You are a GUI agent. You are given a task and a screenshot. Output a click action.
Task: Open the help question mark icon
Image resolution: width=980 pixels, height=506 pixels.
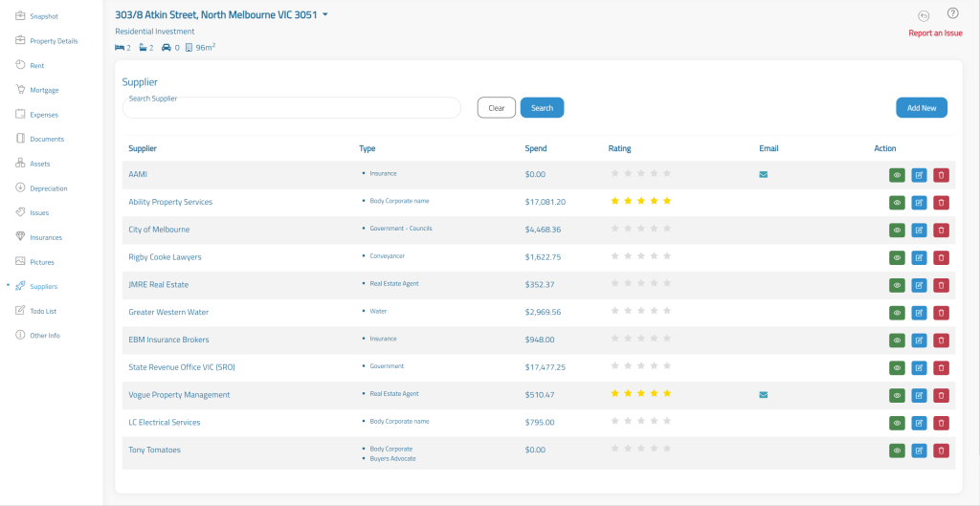pos(952,13)
